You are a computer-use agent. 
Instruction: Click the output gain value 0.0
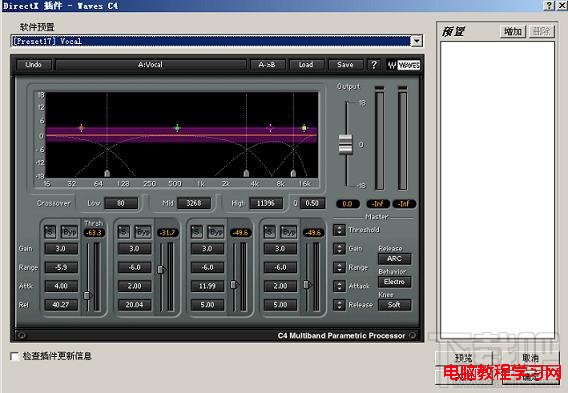[x=347, y=204]
